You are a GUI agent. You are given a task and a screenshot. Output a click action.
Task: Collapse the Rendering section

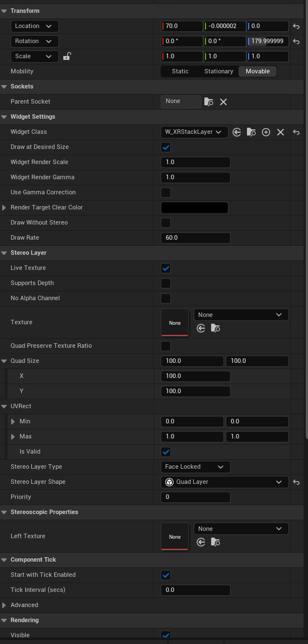(x=4, y=620)
